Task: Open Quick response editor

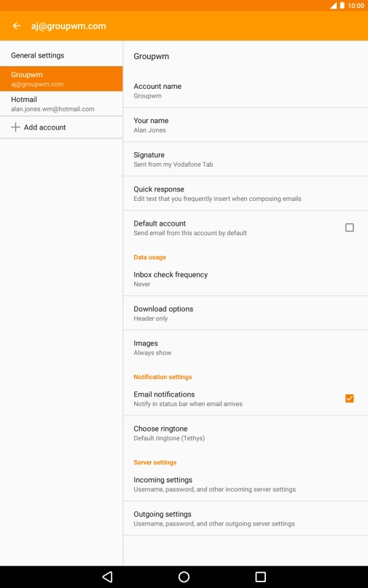Action: (246, 194)
